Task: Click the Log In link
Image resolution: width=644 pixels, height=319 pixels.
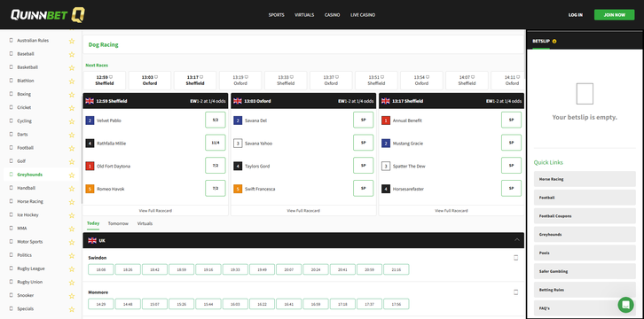Action: pos(576,15)
